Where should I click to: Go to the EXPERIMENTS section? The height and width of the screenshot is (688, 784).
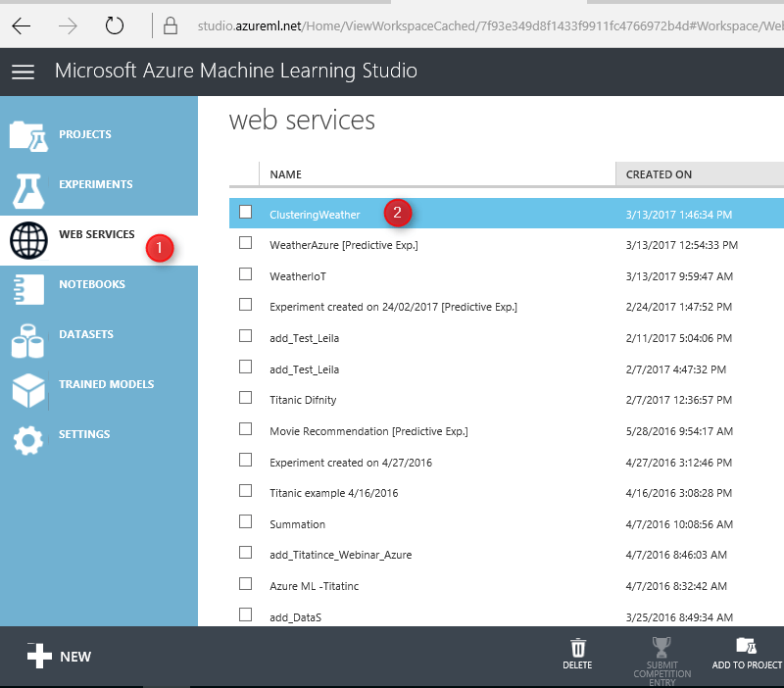tap(96, 184)
